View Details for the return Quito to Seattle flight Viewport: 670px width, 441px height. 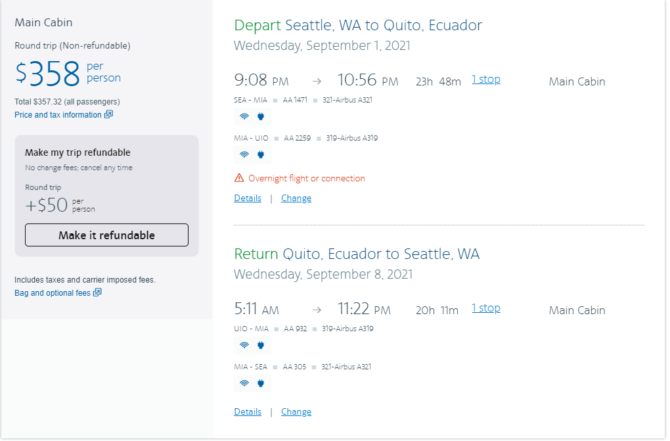tap(247, 412)
